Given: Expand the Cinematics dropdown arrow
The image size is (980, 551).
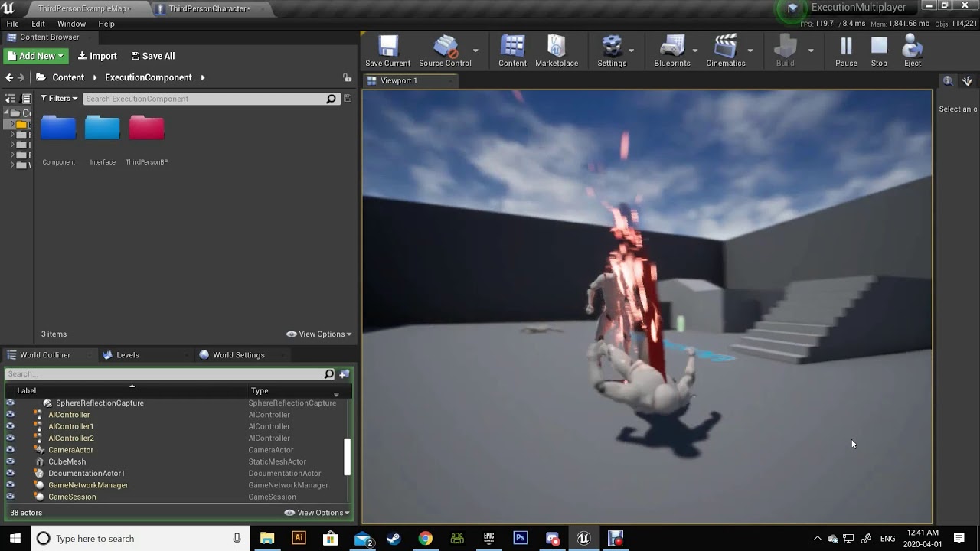Looking at the screenshot, I should (750, 51).
